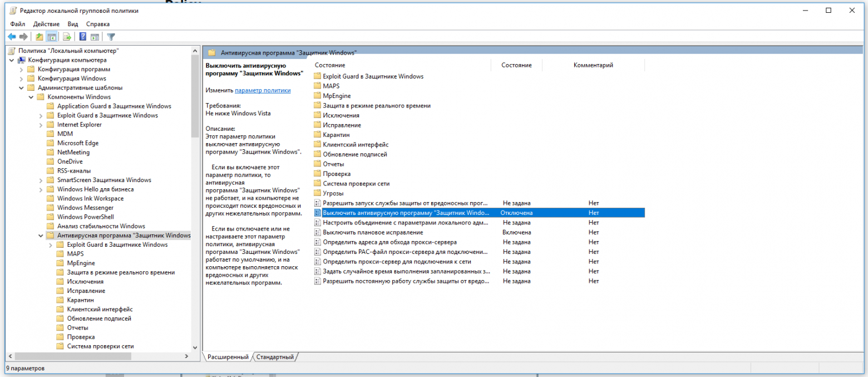Screen dimensions: 868x377
Task: Open the Вид menu
Action: pos(72,24)
